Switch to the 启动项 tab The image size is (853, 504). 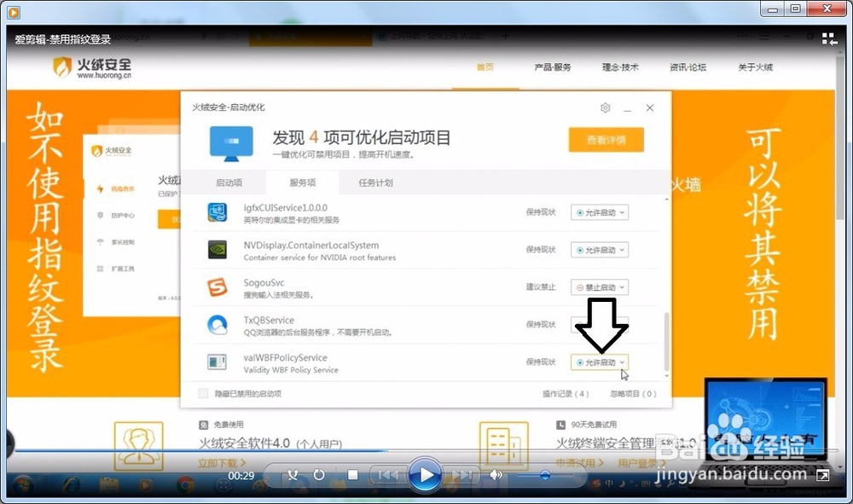click(231, 182)
